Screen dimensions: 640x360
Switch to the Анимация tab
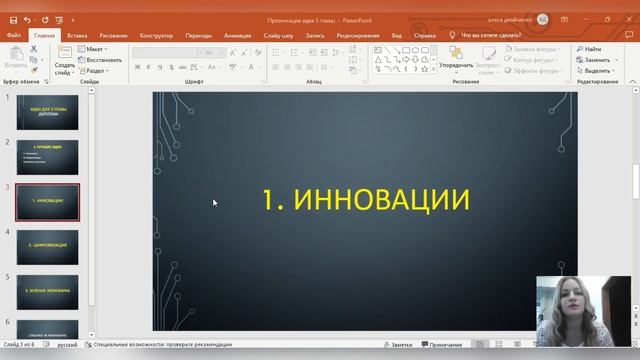[238, 36]
